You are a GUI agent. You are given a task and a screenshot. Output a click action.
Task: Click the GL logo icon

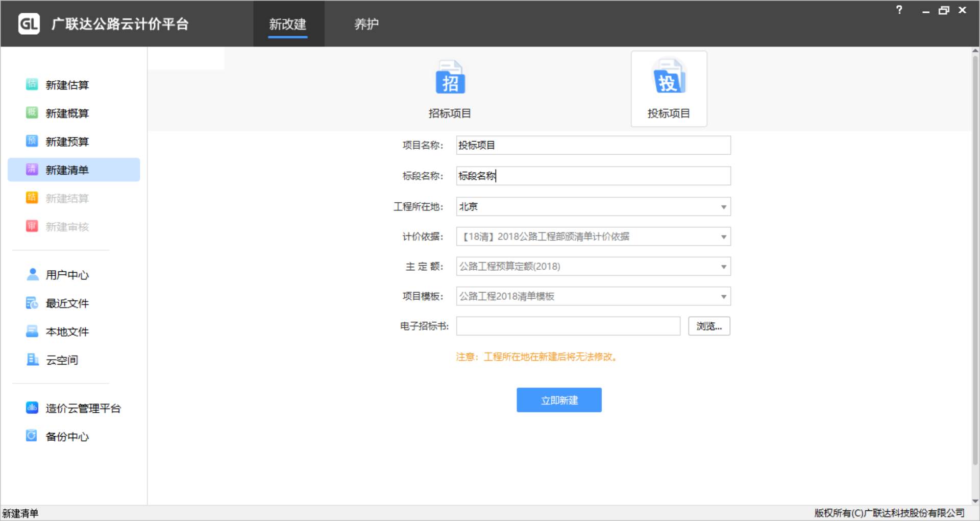29,24
